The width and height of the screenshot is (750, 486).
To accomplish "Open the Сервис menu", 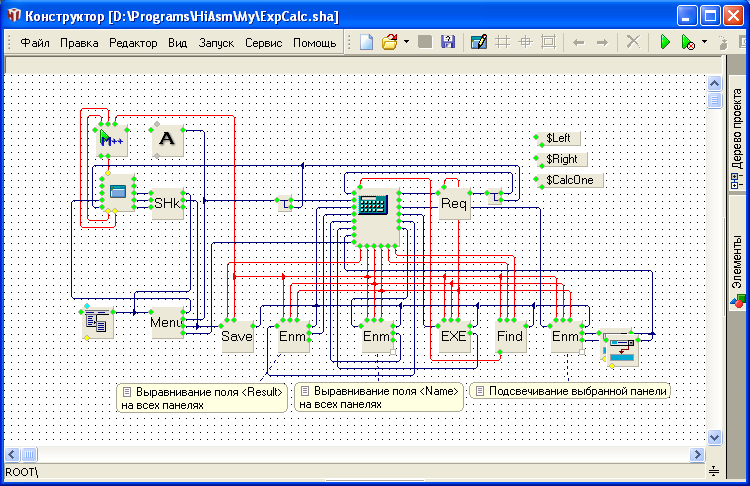I will click(x=263, y=43).
